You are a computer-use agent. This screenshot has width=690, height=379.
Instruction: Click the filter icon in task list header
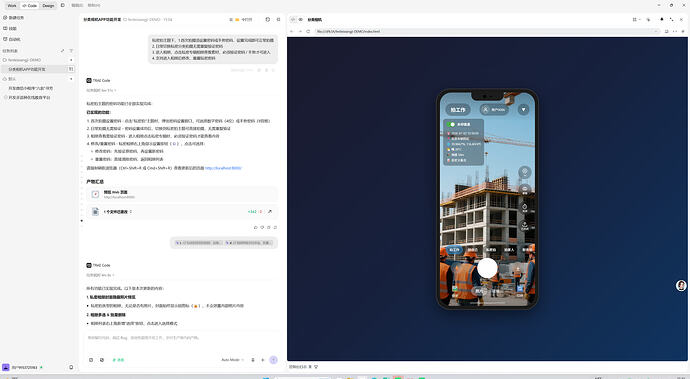71,51
